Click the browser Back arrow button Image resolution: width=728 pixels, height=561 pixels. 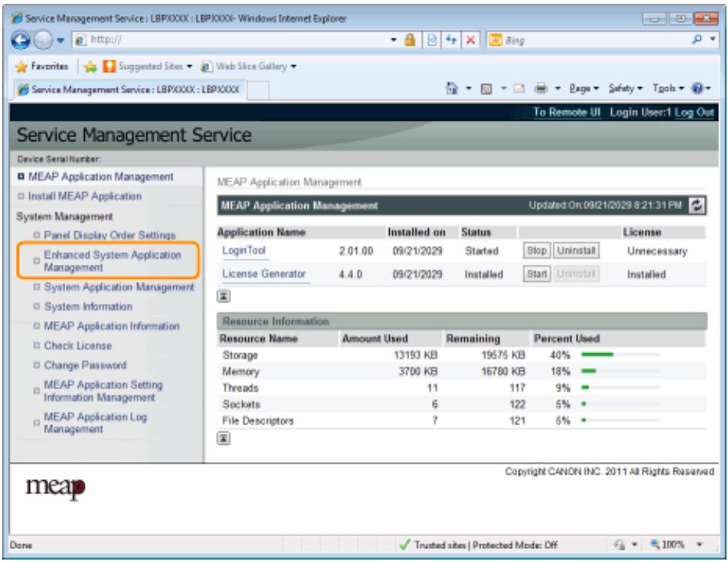(21, 40)
